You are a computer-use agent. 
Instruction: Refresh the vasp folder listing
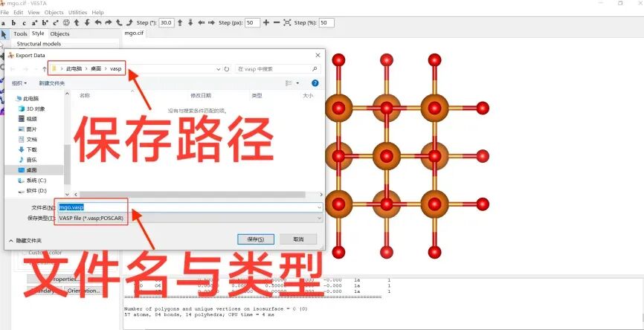[227, 69]
